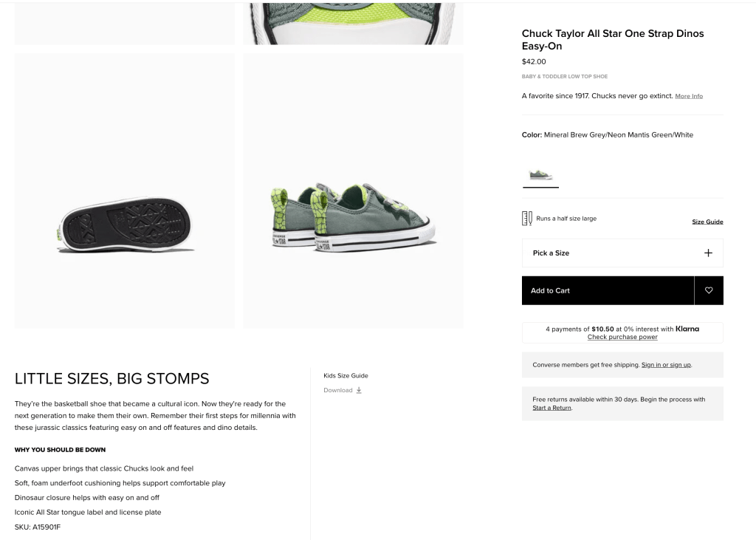Click the product title heading
756x540 pixels.
612,39
